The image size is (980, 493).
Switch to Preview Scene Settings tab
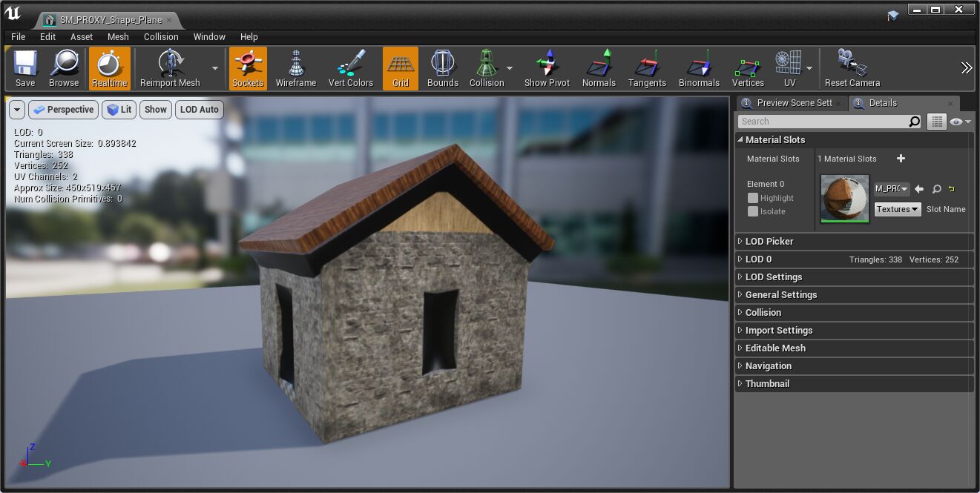click(794, 103)
